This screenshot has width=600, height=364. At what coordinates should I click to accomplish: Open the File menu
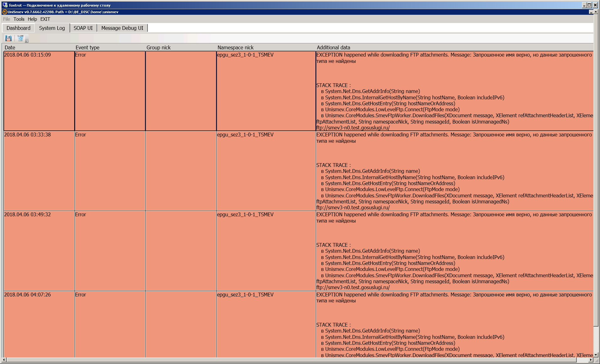(7, 19)
